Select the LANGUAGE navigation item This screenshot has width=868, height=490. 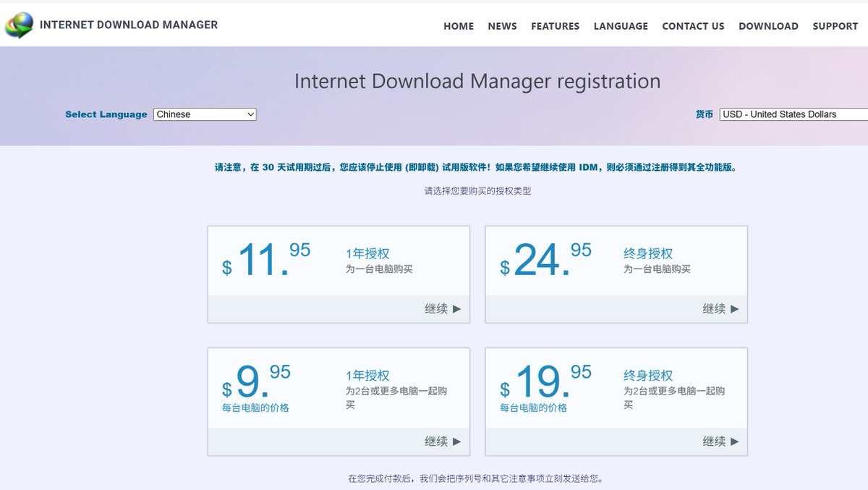click(x=621, y=26)
